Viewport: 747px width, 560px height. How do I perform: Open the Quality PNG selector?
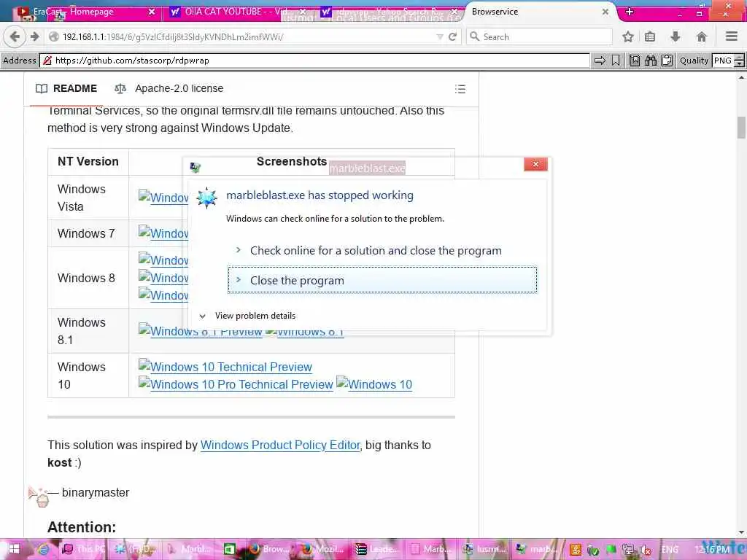[x=728, y=61]
